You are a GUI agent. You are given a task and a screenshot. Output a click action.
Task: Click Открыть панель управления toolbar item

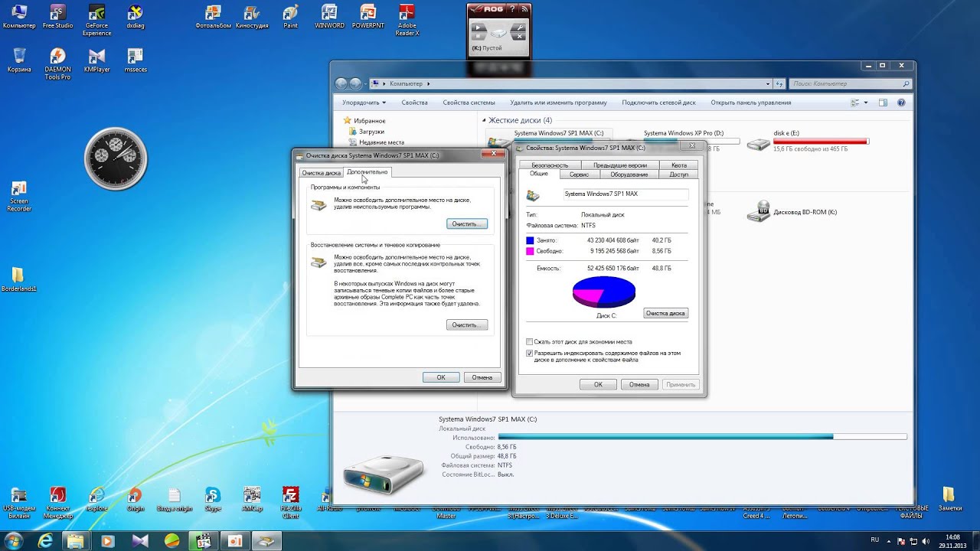(751, 103)
